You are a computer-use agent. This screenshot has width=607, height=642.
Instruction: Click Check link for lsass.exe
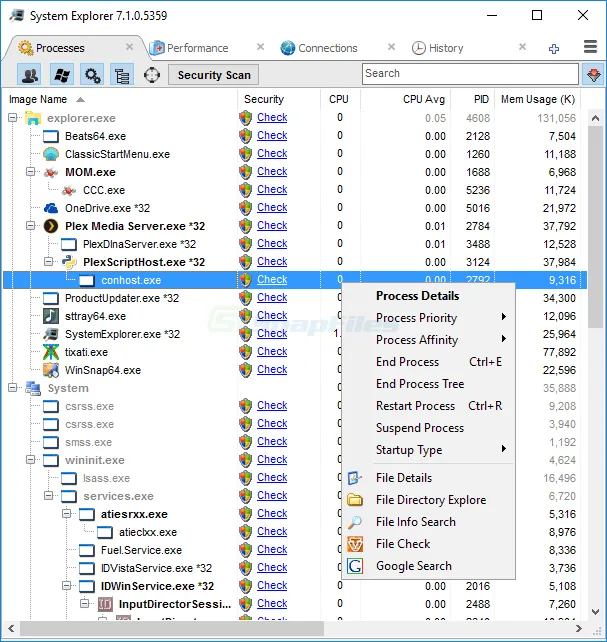pyautogui.click(x=272, y=477)
